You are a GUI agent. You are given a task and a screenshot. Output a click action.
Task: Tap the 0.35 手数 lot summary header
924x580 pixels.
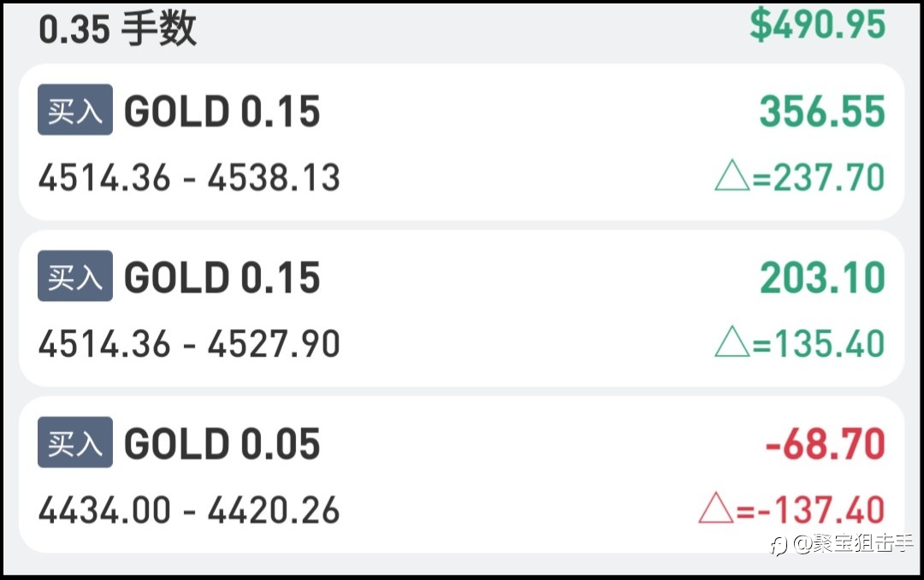(118, 29)
